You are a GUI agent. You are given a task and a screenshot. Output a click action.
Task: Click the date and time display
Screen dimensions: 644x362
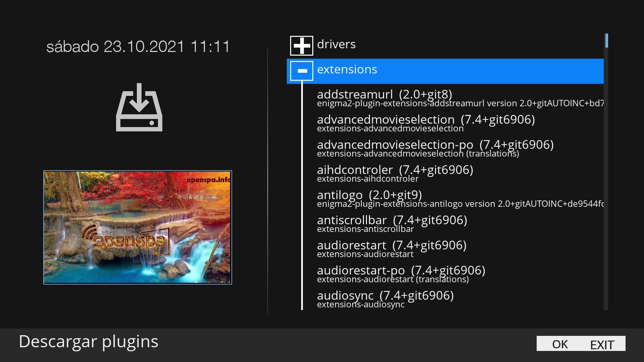coord(138,47)
